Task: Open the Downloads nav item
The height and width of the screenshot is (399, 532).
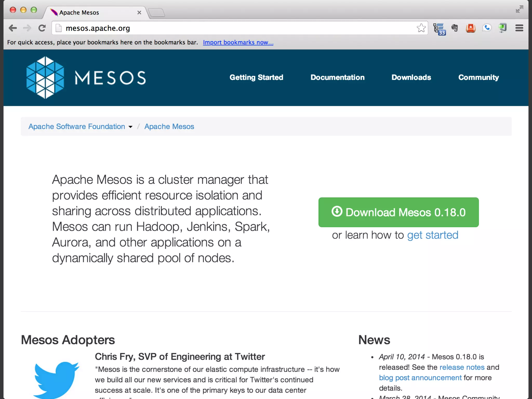Action: click(x=411, y=77)
